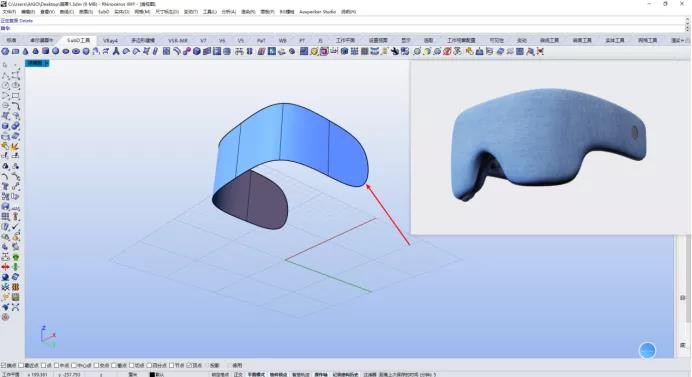Open the 曲面(S) Surface menu
This screenshot has height=377, width=692.
point(86,12)
